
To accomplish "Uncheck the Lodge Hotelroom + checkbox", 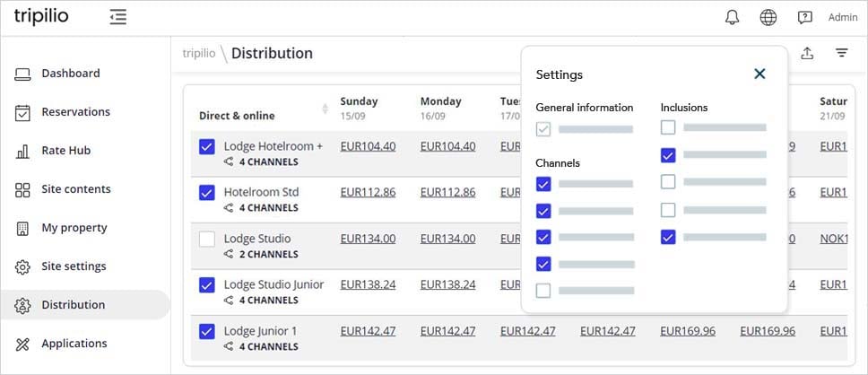I will point(207,146).
